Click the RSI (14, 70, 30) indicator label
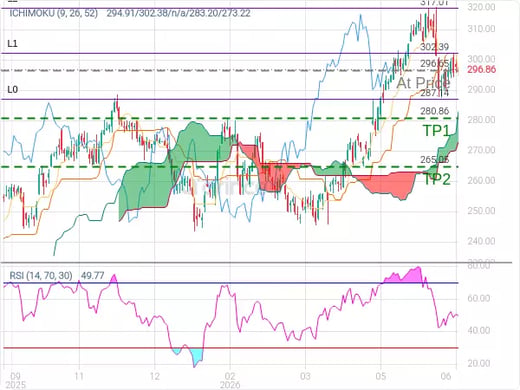 click(41, 275)
